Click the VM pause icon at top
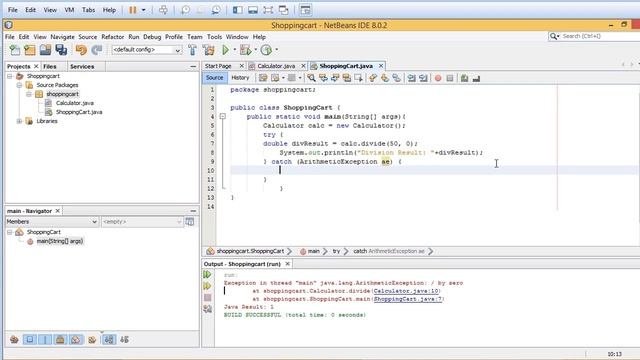This screenshot has height=360, width=640. (133, 10)
